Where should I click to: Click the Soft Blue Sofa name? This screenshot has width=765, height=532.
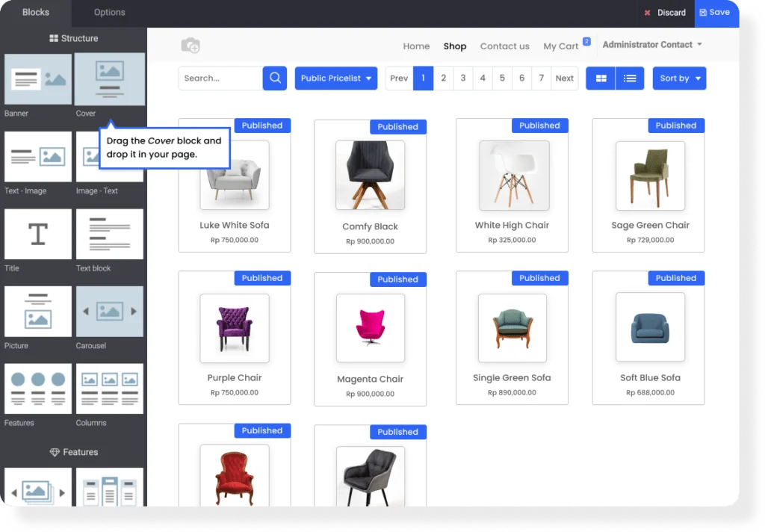(x=651, y=378)
